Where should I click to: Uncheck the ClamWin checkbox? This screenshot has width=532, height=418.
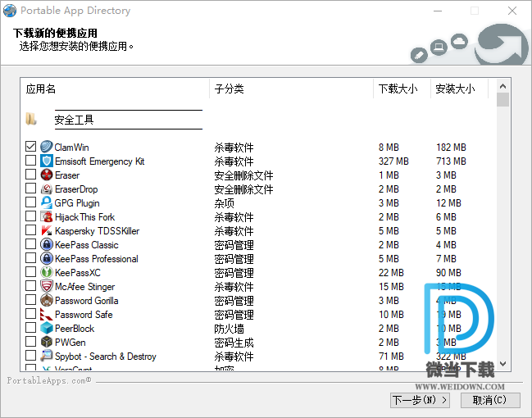[x=30, y=146]
